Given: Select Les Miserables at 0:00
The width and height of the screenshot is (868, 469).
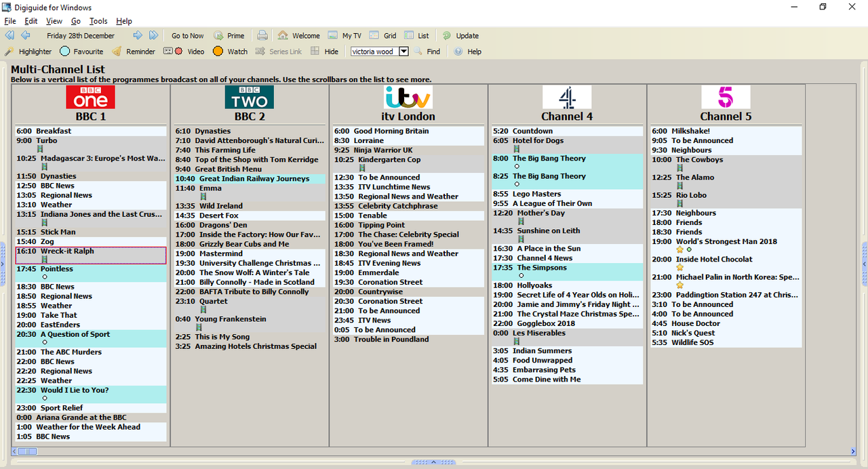Looking at the screenshot, I should coord(568,338).
